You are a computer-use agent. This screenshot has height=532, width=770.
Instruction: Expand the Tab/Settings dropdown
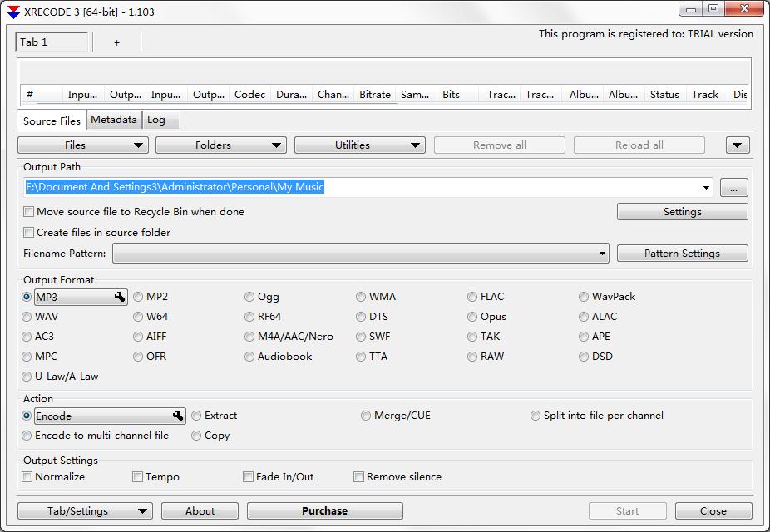84,511
